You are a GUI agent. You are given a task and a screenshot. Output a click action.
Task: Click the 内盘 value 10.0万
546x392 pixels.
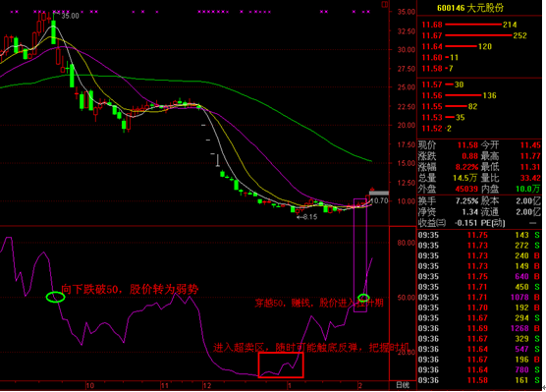click(528, 189)
